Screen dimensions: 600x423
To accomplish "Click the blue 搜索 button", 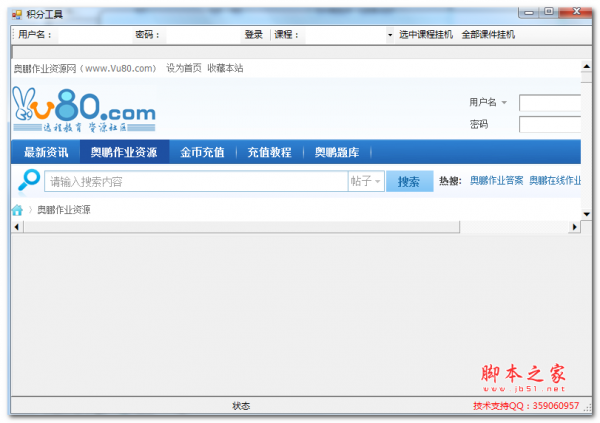I will coord(409,181).
